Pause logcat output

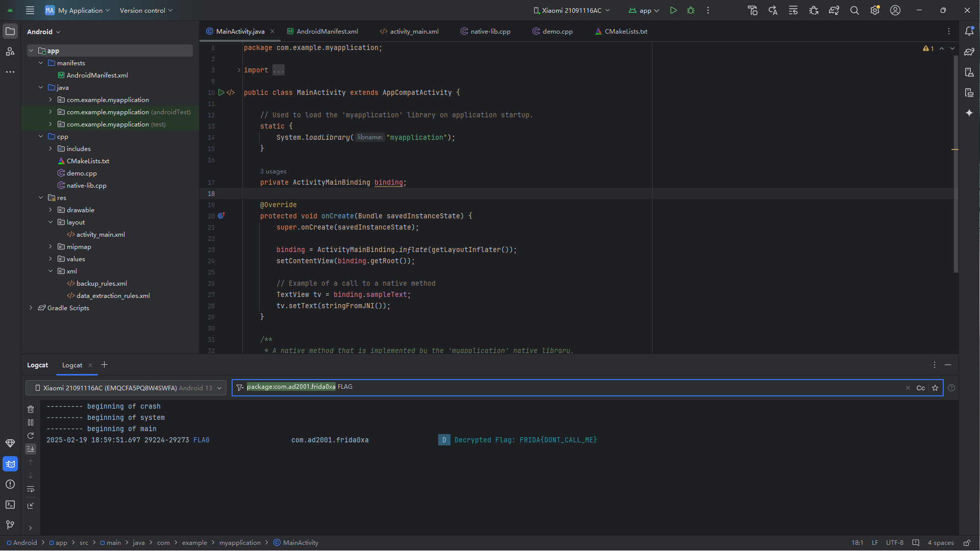point(31,422)
